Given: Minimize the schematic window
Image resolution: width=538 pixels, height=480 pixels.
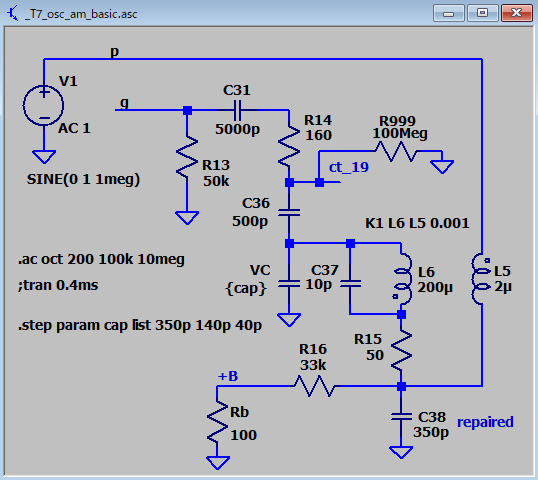Looking at the screenshot, I should pos(449,13).
